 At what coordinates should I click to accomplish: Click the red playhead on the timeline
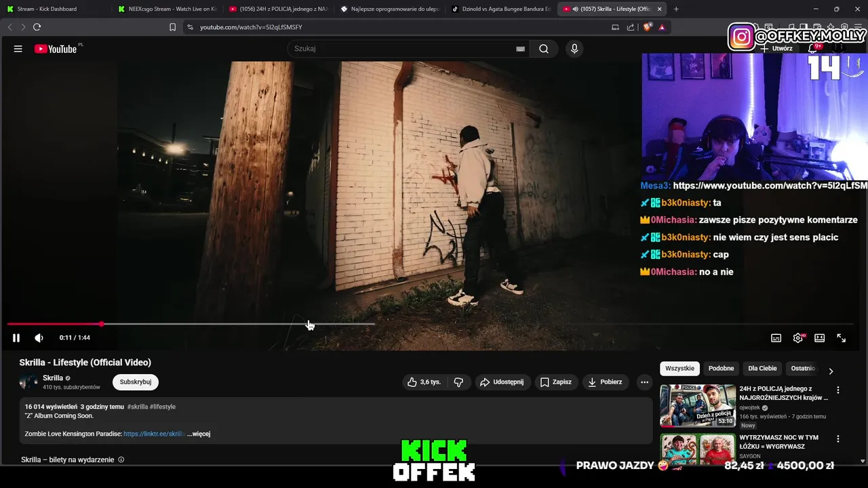pos(101,324)
